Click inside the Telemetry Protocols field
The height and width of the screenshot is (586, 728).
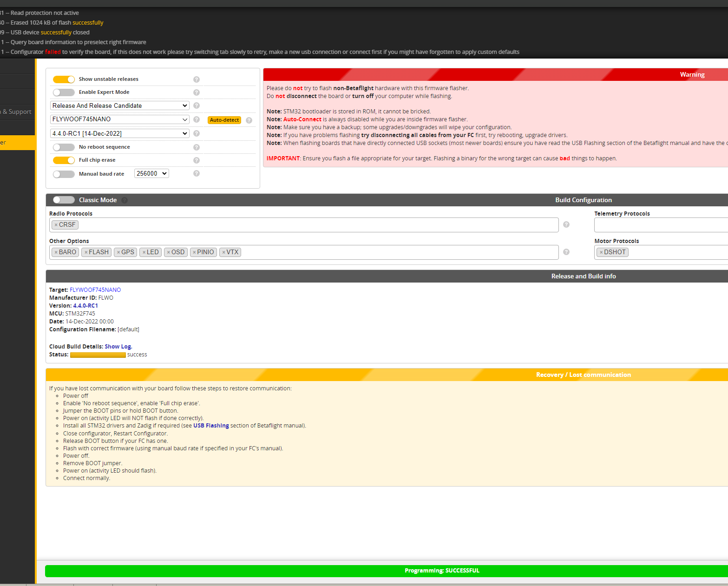coord(661,225)
